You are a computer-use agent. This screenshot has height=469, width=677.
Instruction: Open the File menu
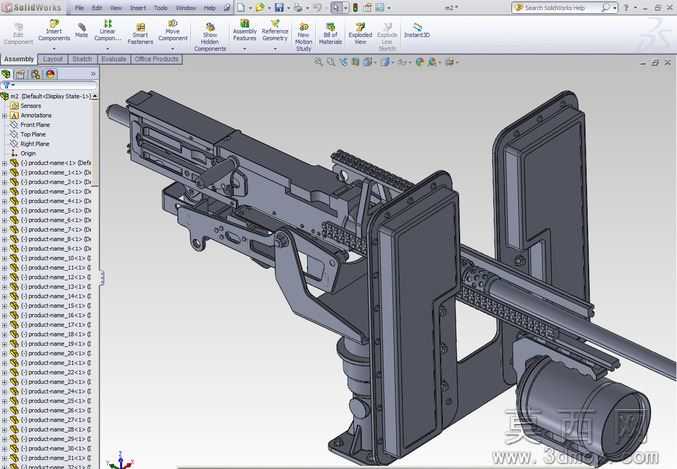[79, 8]
